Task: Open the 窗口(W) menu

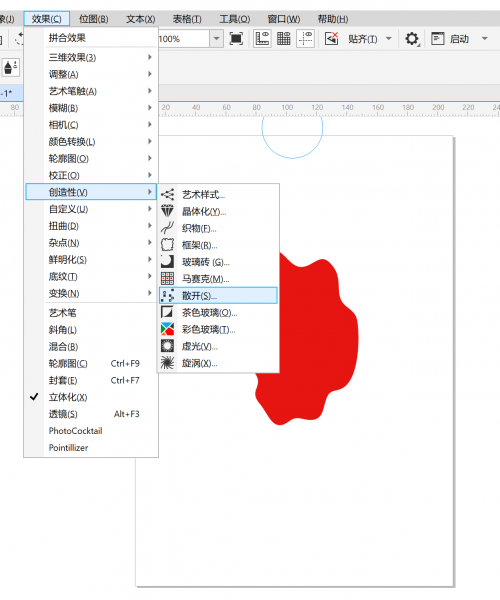Action: coord(284,19)
